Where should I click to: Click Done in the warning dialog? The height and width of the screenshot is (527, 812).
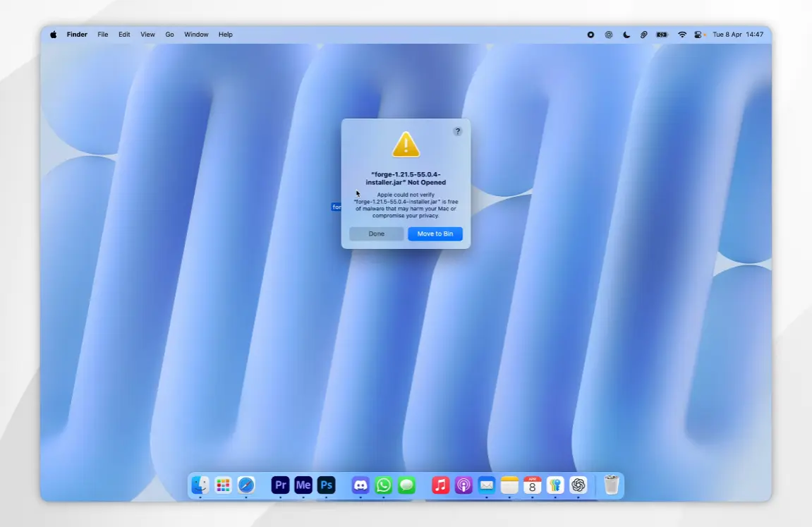click(377, 234)
